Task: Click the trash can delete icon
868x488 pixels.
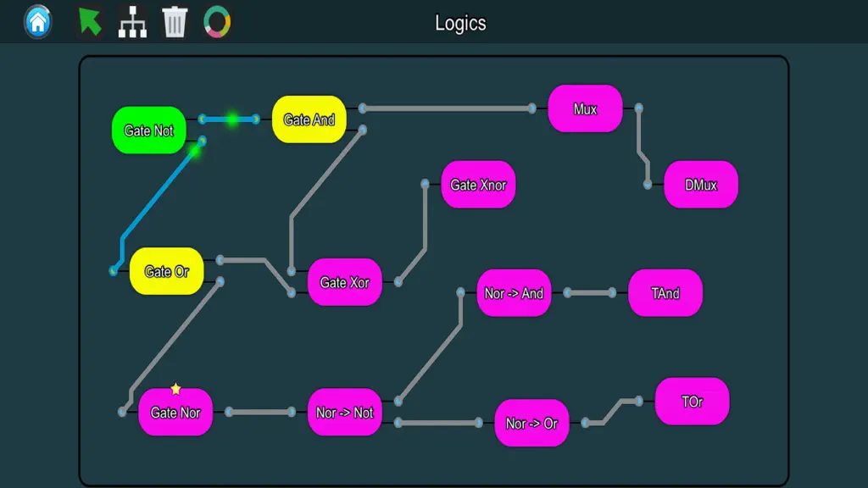Action: (x=175, y=22)
